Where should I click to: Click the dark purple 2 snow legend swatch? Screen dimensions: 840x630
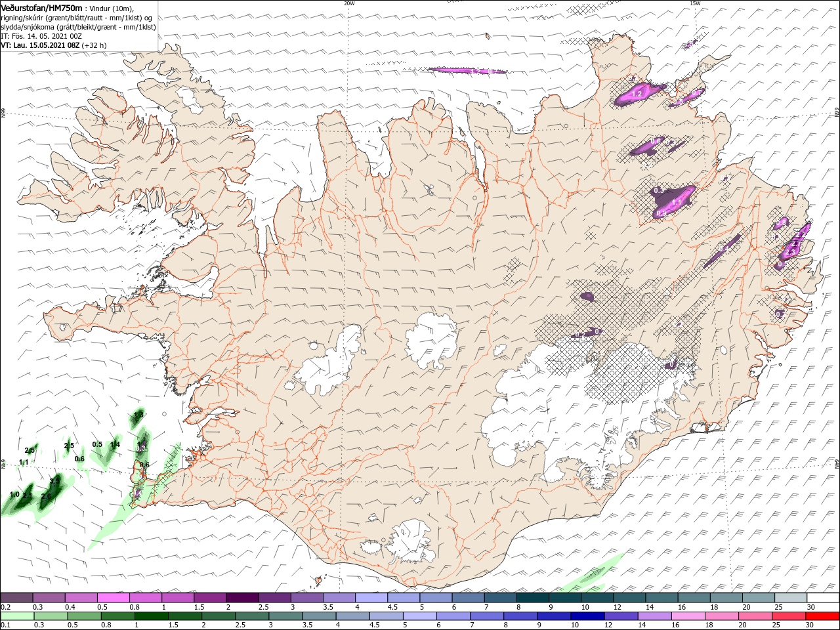pyautogui.click(x=241, y=597)
